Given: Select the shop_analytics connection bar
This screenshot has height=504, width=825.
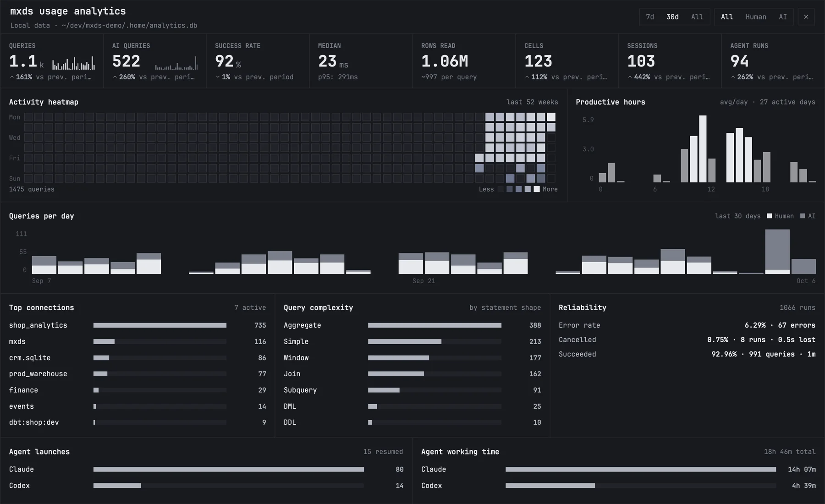Looking at the screenshot, I should point(160,325).
